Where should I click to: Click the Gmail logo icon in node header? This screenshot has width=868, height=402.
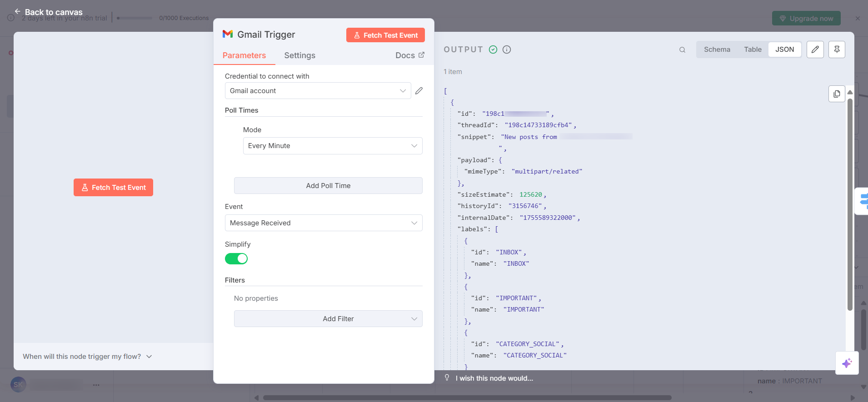228,34
